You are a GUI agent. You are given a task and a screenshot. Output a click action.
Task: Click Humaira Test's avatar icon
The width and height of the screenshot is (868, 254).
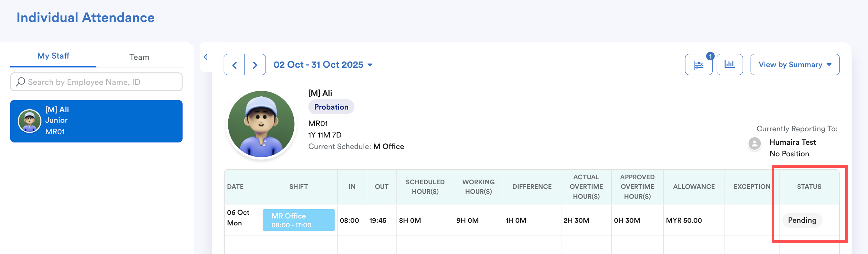coord(755,144)
